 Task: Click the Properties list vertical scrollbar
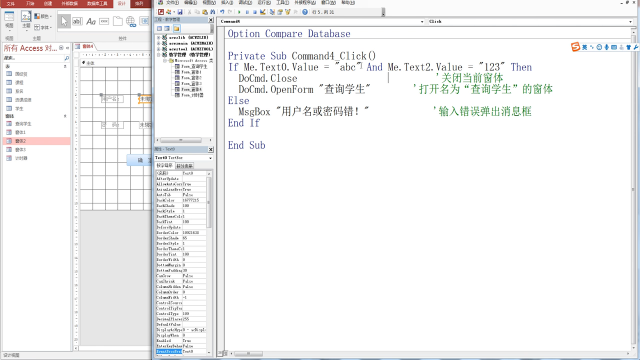(209, 262)
